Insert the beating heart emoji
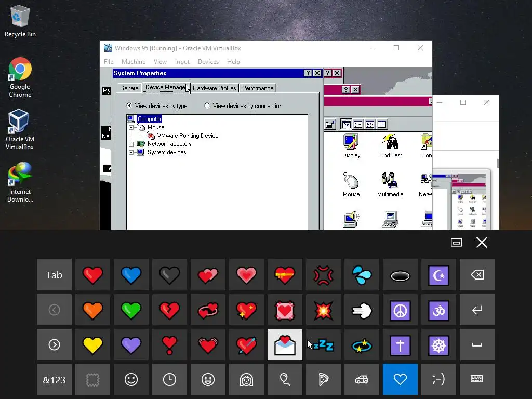The height and width of the screenshot is (399, 532). point(208,345)
